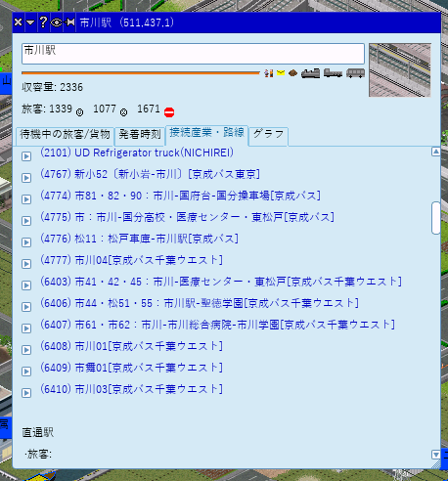The image size is (448, 481).
Task: Select the 接続産業・路線 tab
Action: (x=206, y=134)
